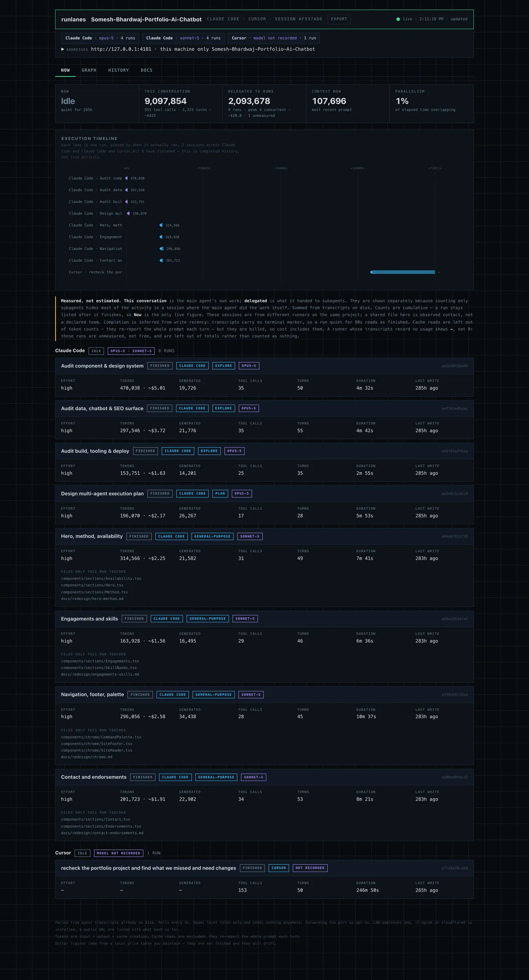Click the Audit comp timeline marker
Image resolution: width=529 pixels, height=980 pixels.
click(x=126, y=178)
